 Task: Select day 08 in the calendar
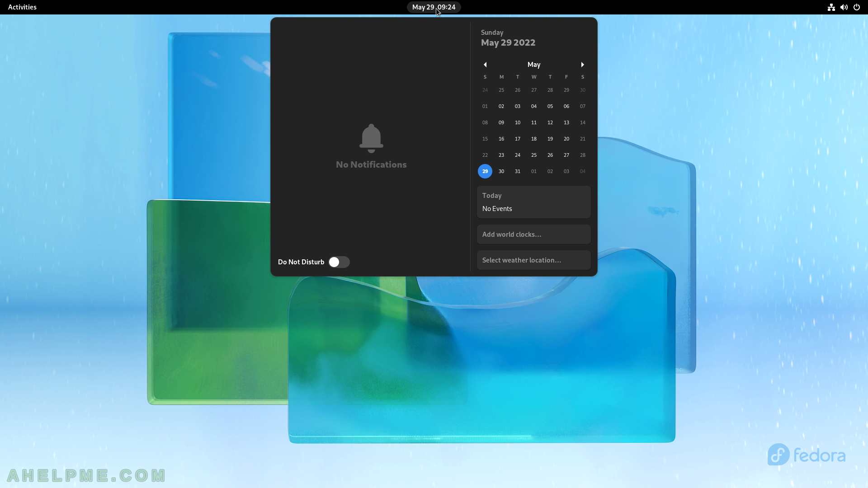[485, 122]
